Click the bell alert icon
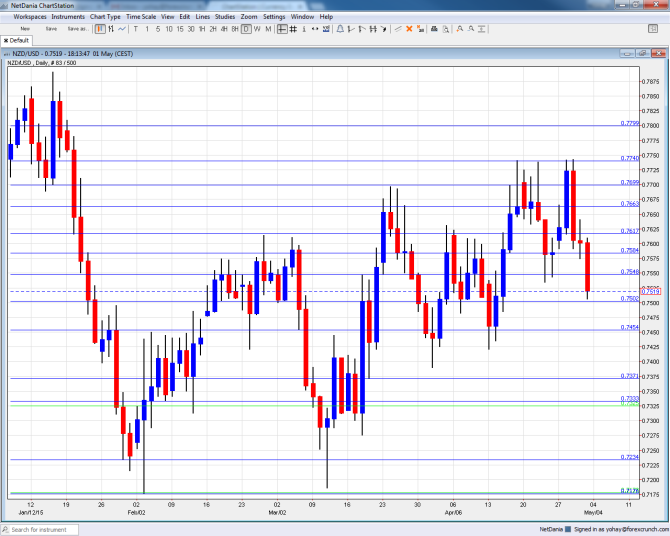The image size is (670, 536). point(340,29)
